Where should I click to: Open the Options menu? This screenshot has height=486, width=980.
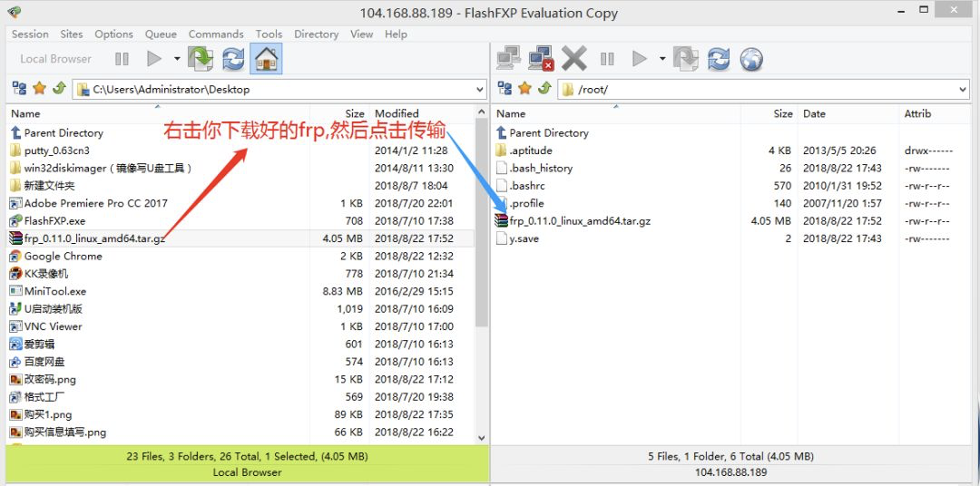(x=113, y=34)
